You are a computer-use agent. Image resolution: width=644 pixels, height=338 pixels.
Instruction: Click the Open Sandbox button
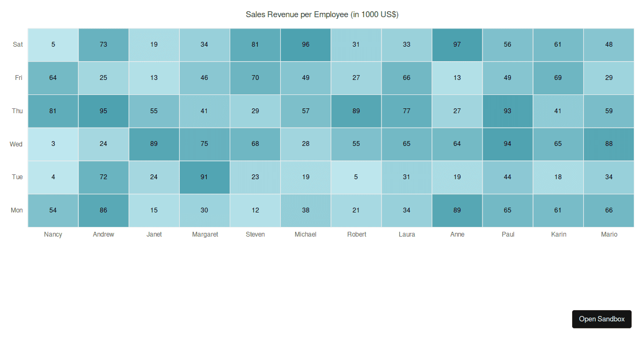click(x=602, y=319)
